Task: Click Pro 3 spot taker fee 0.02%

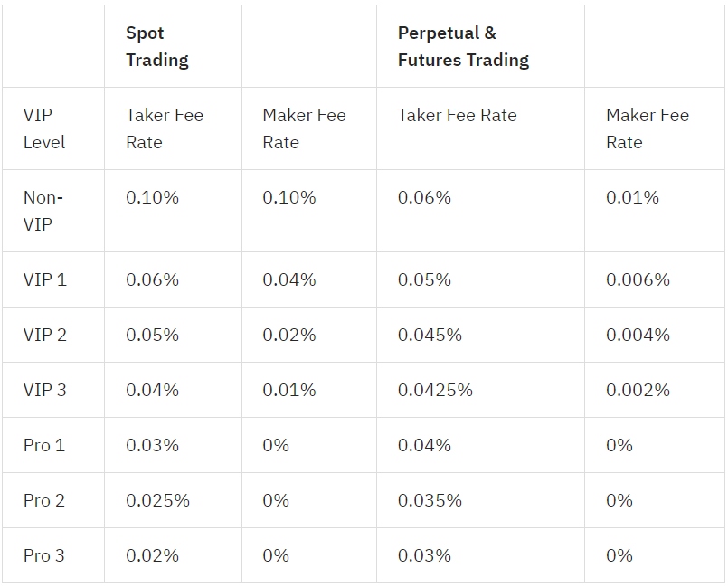Action: [x=152, y=555]
